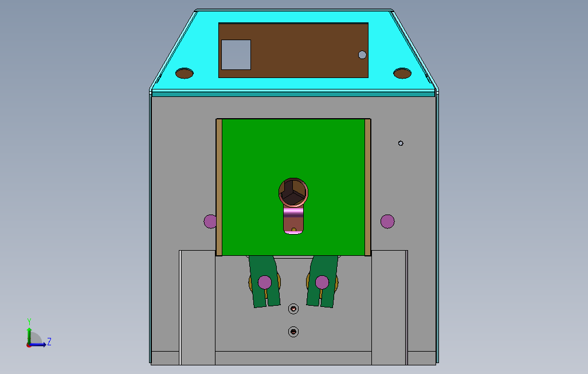Click purple pin right of green plate
The height and width of the screenshot is (374, 588).
pos(387,221)
